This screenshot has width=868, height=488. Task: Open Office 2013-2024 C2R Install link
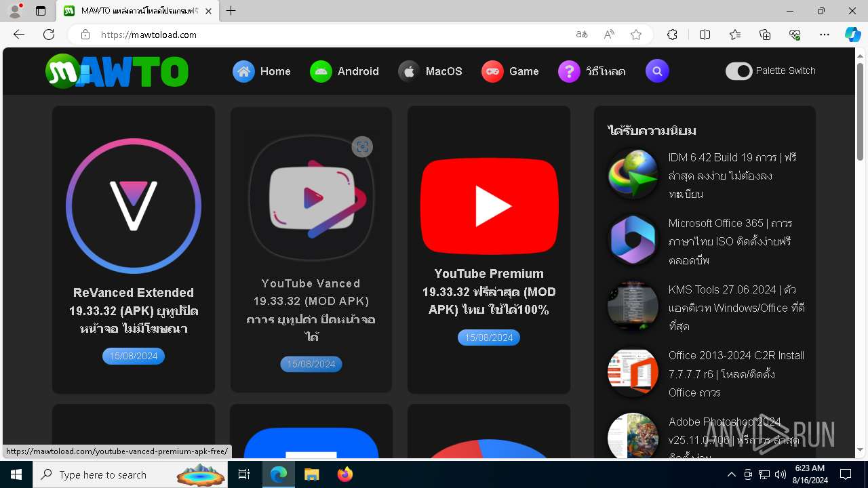pos(736,373)
